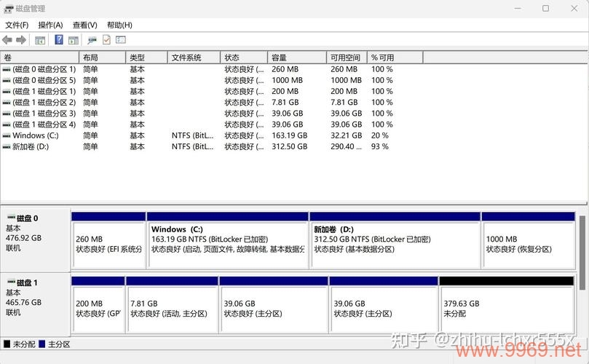589x364 pixels.
Task: Click the drive icon beside 新加卷 (D:) in list
Action: 7,146
